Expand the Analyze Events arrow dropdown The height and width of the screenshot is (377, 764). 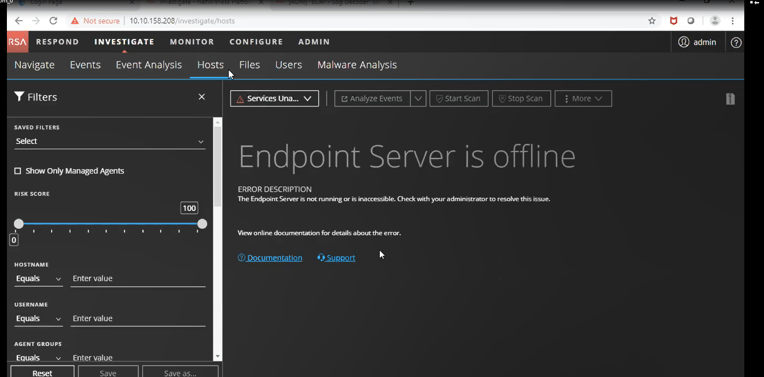[x=418, y=98]
